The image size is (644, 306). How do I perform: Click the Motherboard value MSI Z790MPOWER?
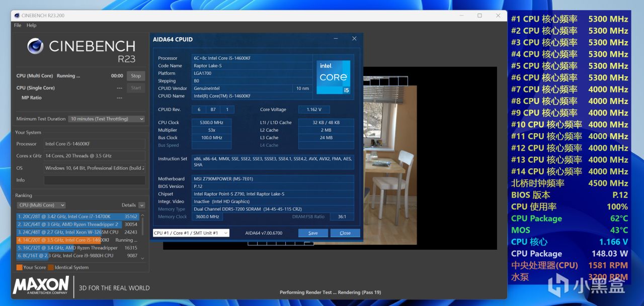[273, 179]
